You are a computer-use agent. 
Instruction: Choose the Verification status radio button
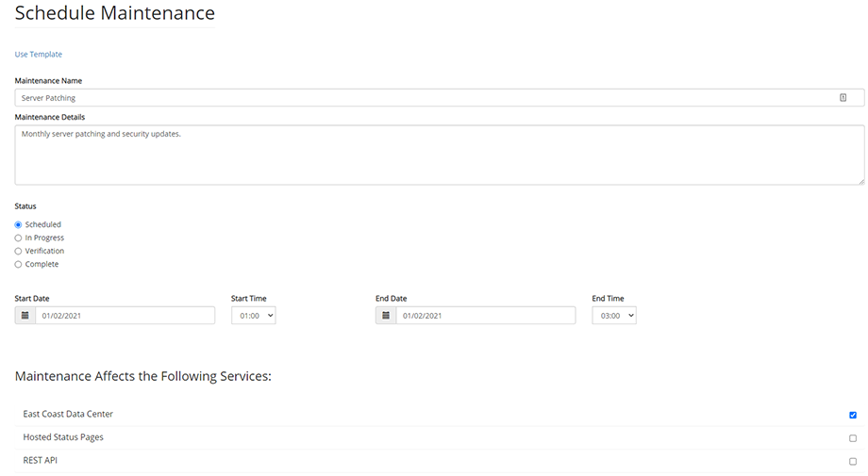click(x=18, y=252)
